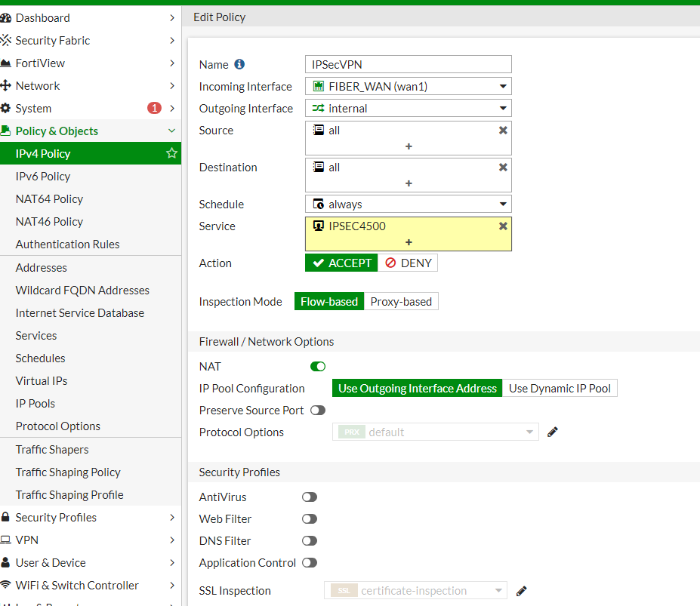The width and height of the screenshot is (700, 606).
Task: Edit Protocol Options with the pencil icon
Action: pyautogui.click(x=553, y=432)
